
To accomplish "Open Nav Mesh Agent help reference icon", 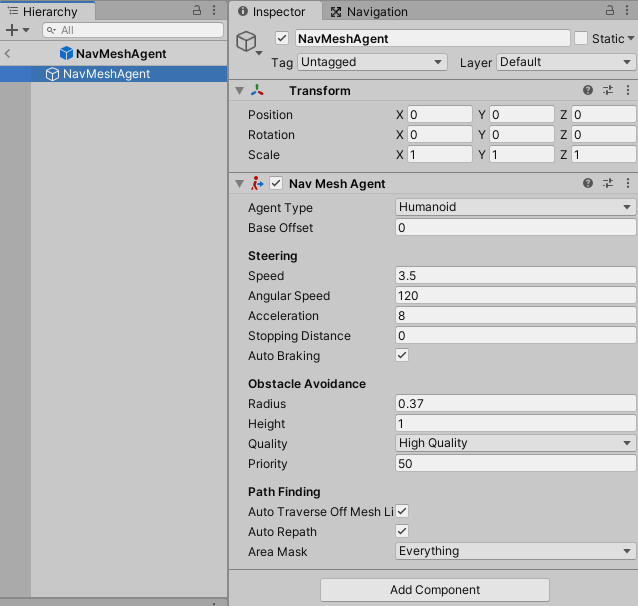I will tap(588, 184).
